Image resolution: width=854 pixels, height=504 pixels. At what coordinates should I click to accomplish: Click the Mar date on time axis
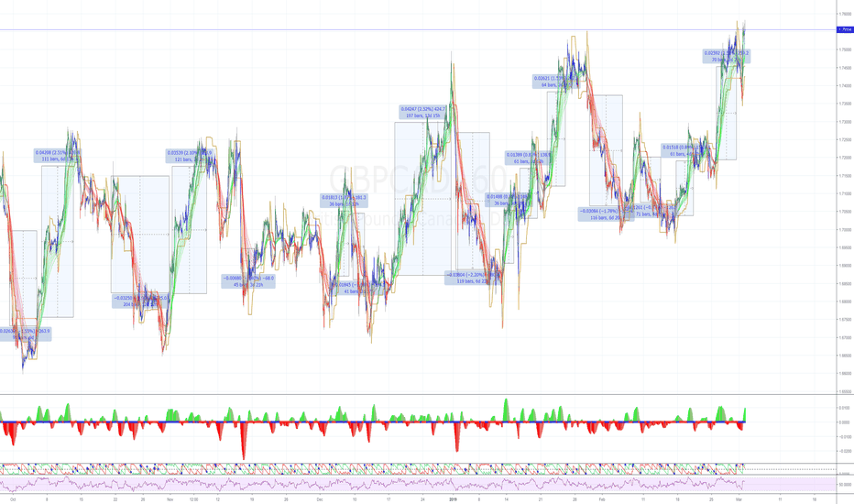tap(739, 499)
